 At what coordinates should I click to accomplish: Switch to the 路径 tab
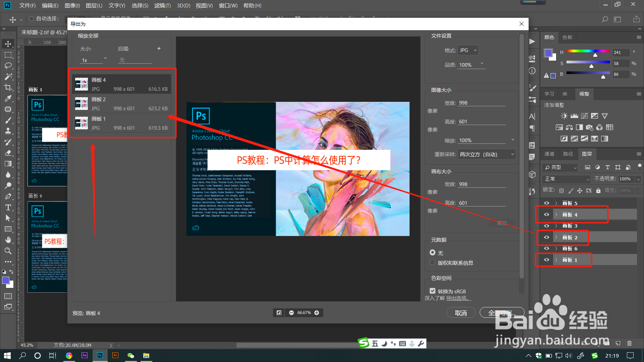coord(568,154)
